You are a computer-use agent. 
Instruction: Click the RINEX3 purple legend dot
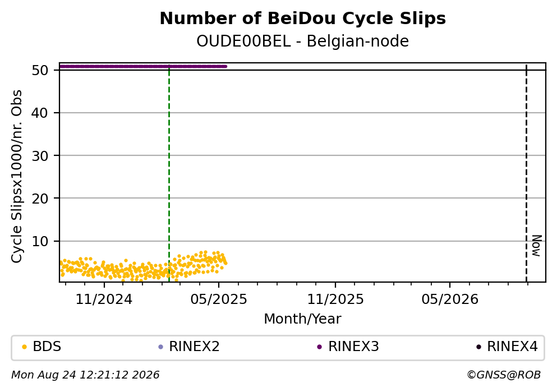[319, 347]
